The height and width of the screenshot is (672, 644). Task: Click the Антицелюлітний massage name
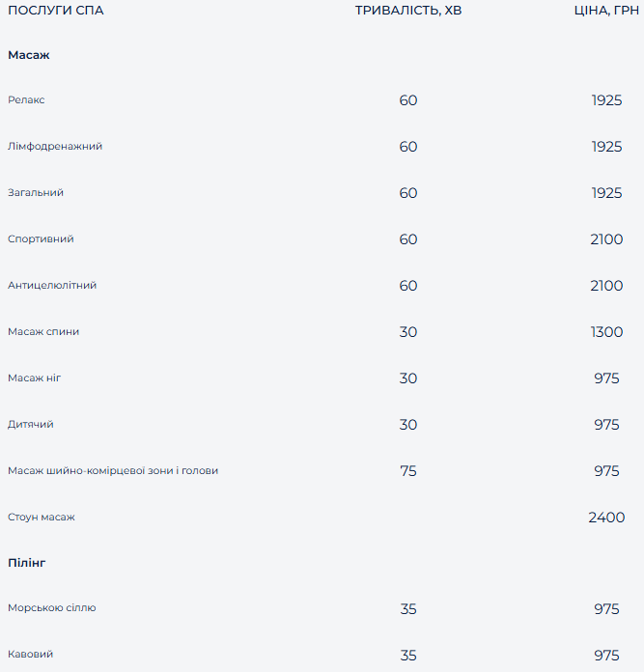coord(52,286)
